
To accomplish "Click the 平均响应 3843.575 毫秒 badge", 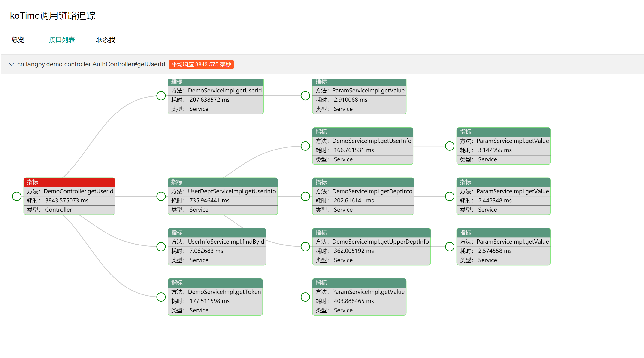I will click(x=201, y=64).
